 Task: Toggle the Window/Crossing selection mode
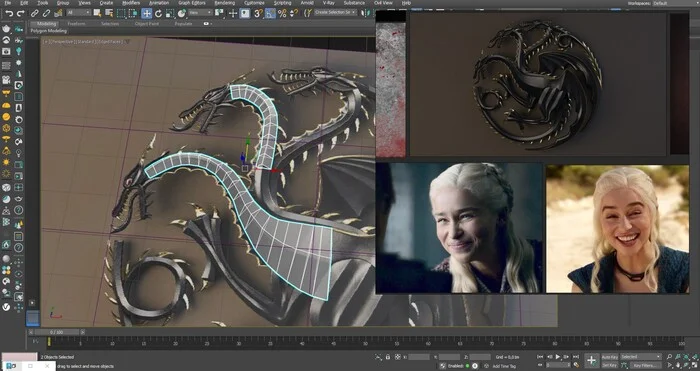click(x=133, y=13)
